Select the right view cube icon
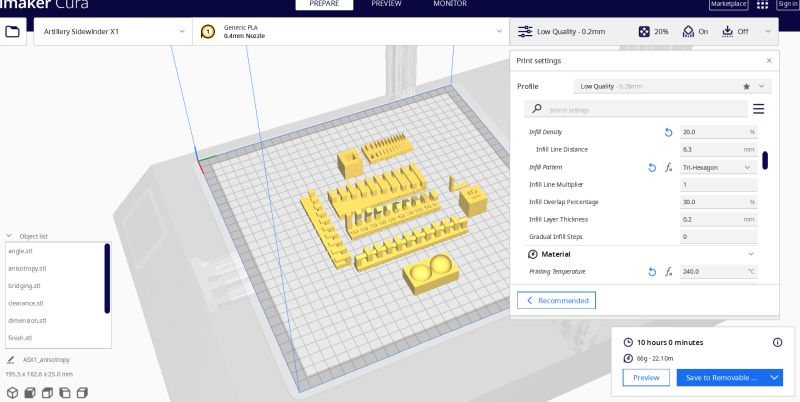This screenshot has width=800, height=402. 82,393
